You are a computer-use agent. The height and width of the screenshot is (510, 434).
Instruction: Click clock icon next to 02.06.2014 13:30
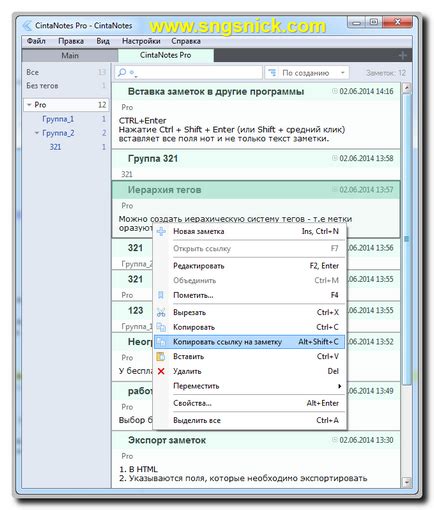(x=335, y=440)
